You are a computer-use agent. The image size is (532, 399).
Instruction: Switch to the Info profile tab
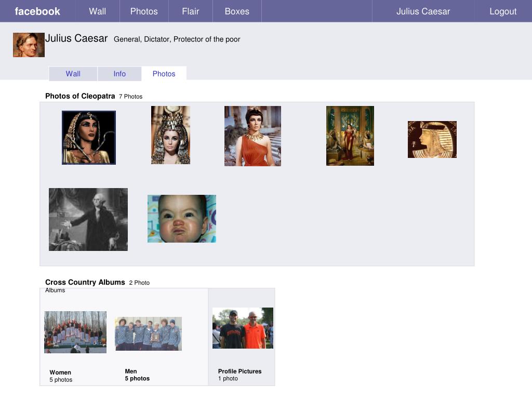(x=119, y=74)
